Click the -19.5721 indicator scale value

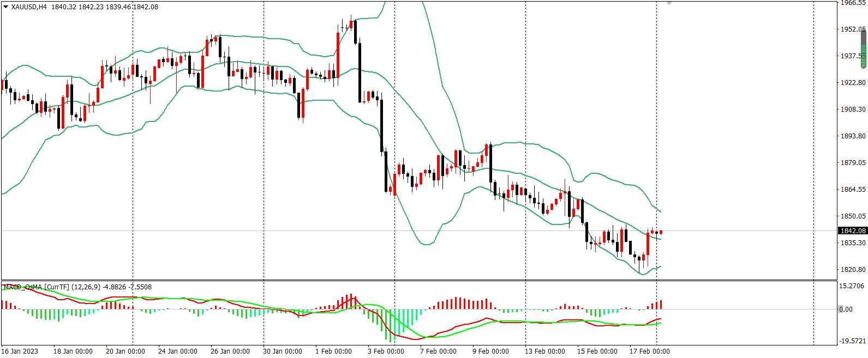853,342
